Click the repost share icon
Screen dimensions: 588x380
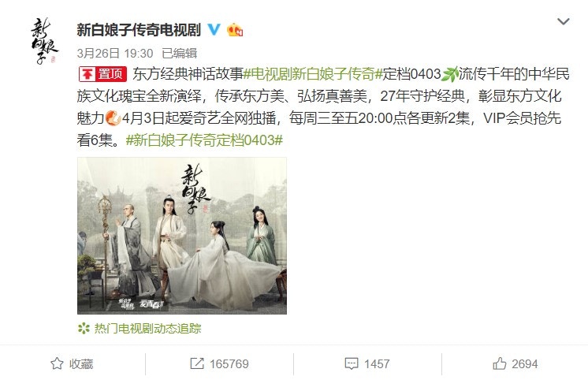[x=197, y=363]
